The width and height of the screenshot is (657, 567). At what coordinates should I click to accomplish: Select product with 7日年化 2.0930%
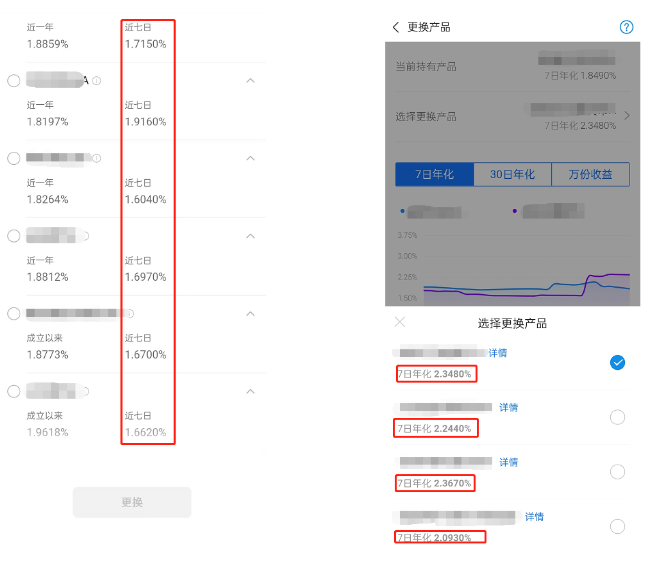[x=617, y=526]
